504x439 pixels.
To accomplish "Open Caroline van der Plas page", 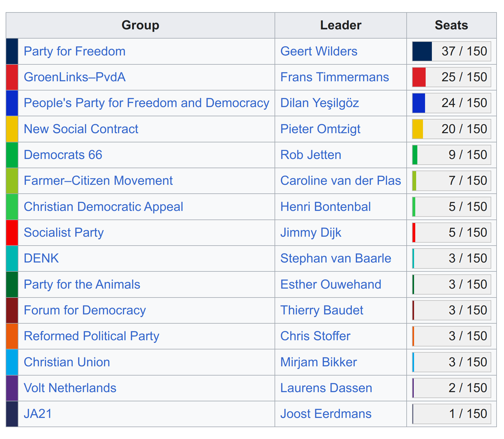I will pyautogui.click(x=340, y=181).
